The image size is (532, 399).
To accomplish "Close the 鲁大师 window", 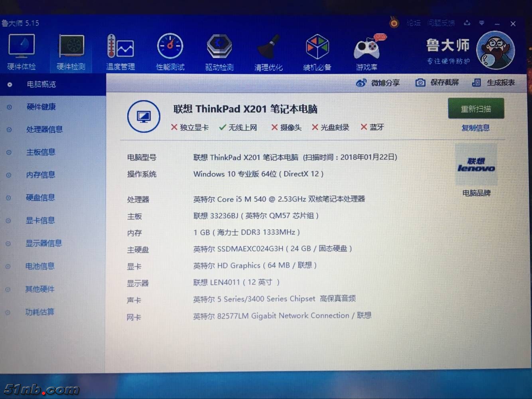I will click(513, 24).
